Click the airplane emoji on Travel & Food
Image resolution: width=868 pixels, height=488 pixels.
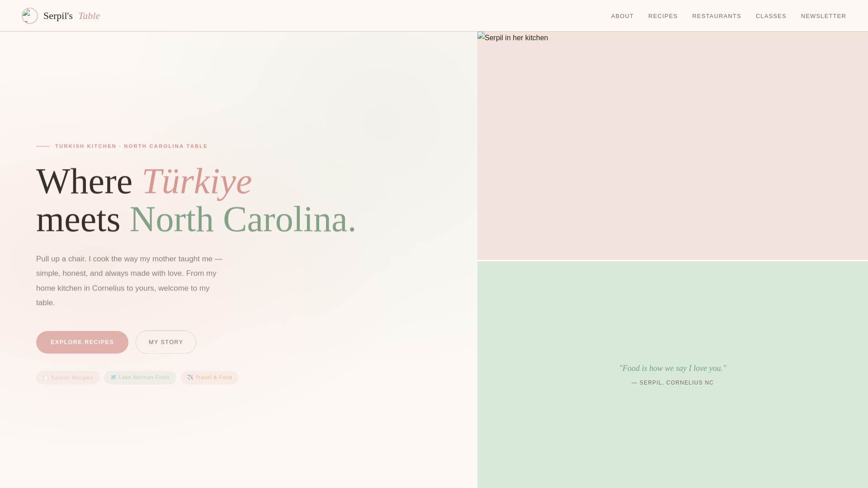tap(190, 377)
